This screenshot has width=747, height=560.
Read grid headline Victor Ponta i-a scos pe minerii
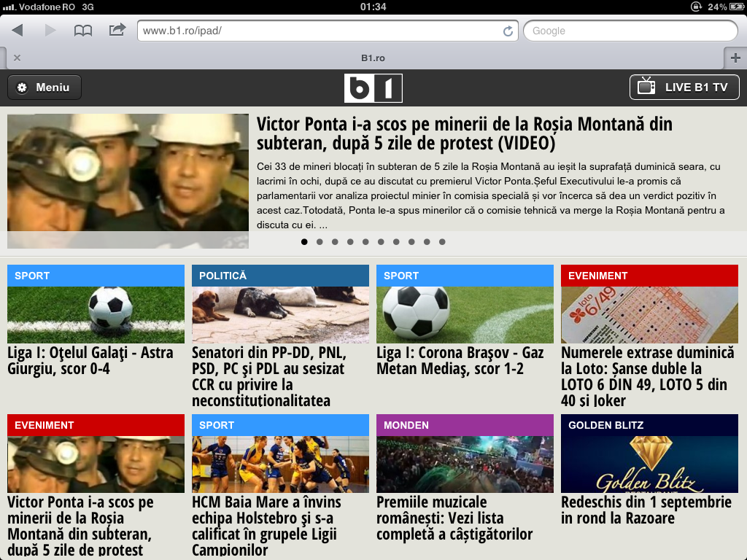(x=80, y=526)
